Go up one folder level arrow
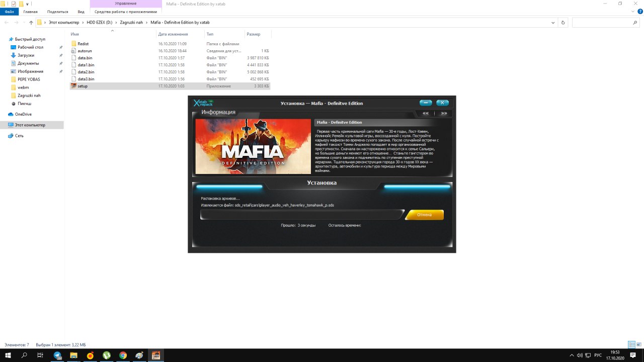The width and height of the screenshot is (644, 362). pyautogui.click(x=31, y=23)
